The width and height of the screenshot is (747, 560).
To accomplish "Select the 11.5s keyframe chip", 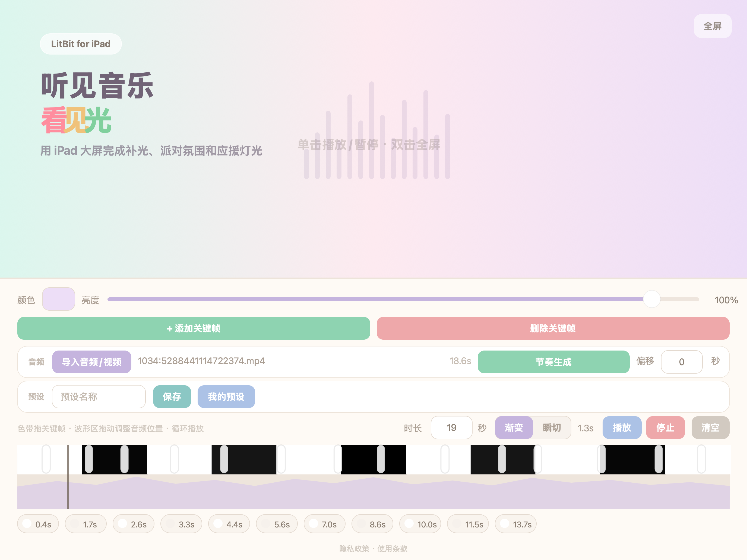I will click(468, 524).
